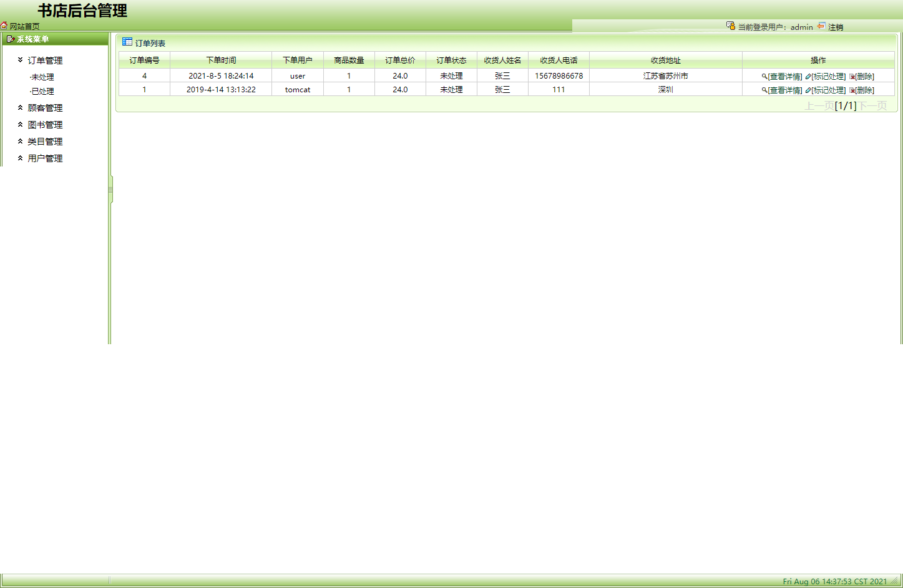The image size is (903, 588).
Task: Click the resize grip in the status bar corner
Action: tap(894, 581)
